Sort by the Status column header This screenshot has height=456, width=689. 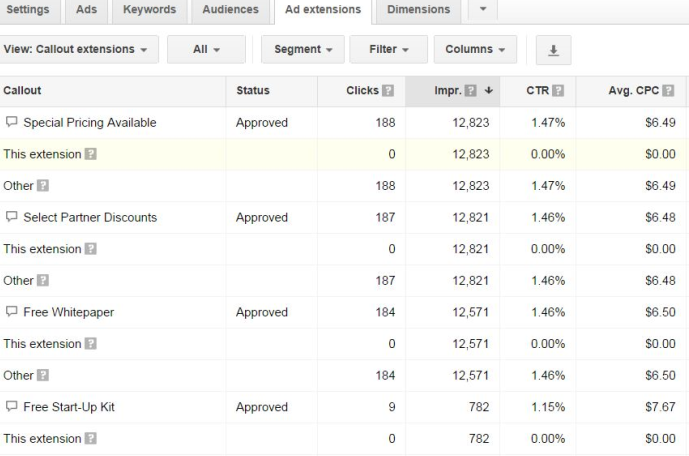(253, 90)
